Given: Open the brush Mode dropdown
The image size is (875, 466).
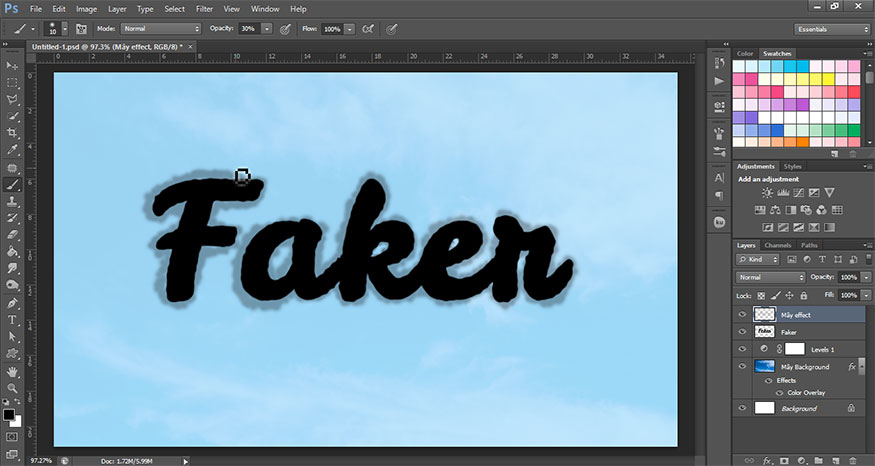Looking at the screenshot, I should pyautogui.click(x=161, y=28).
